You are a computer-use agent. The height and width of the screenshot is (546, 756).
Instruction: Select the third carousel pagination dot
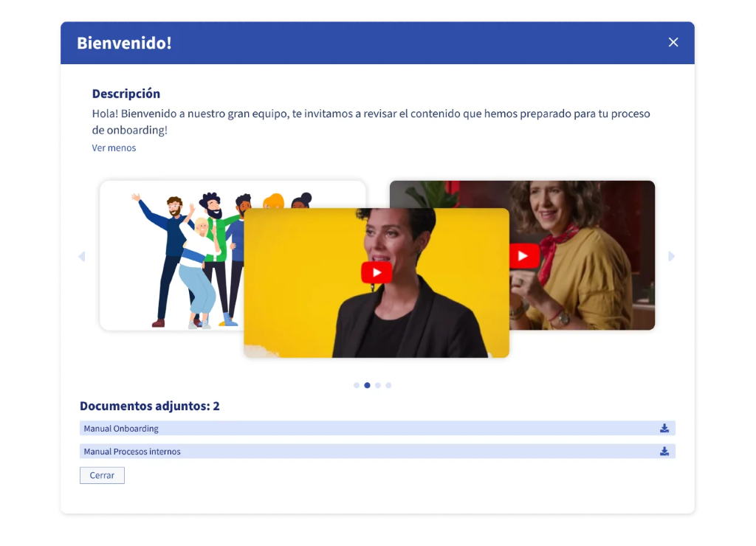[377, 385]
